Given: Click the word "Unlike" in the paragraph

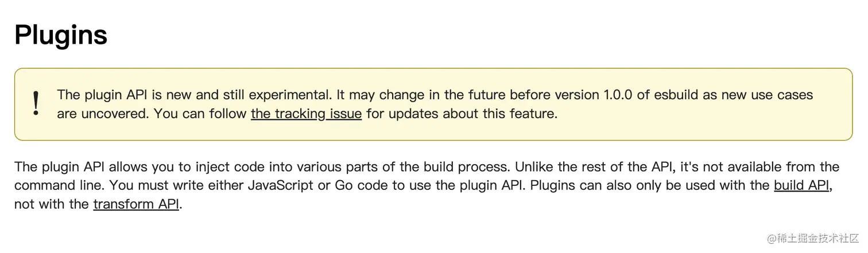Looking at the screenshot, I should [x=535, y=167].
